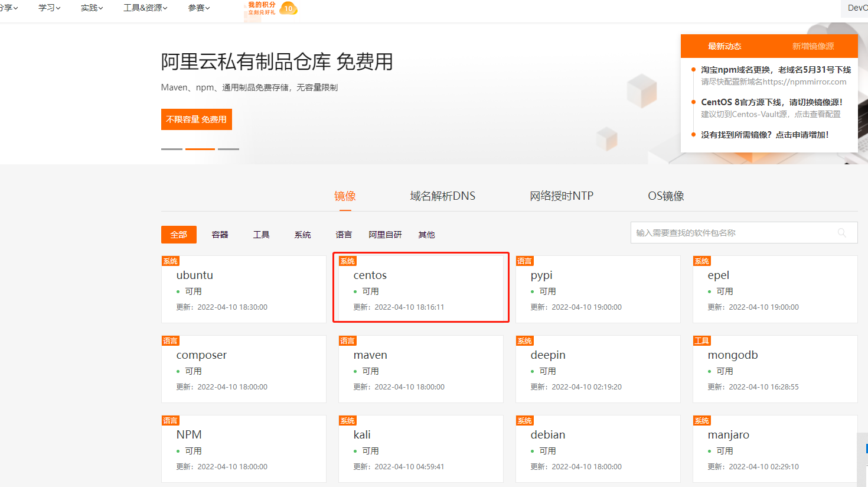Open the debian mirror card
Image resolution: width=868 pixels, height=487 pixels.
point(598,449)
